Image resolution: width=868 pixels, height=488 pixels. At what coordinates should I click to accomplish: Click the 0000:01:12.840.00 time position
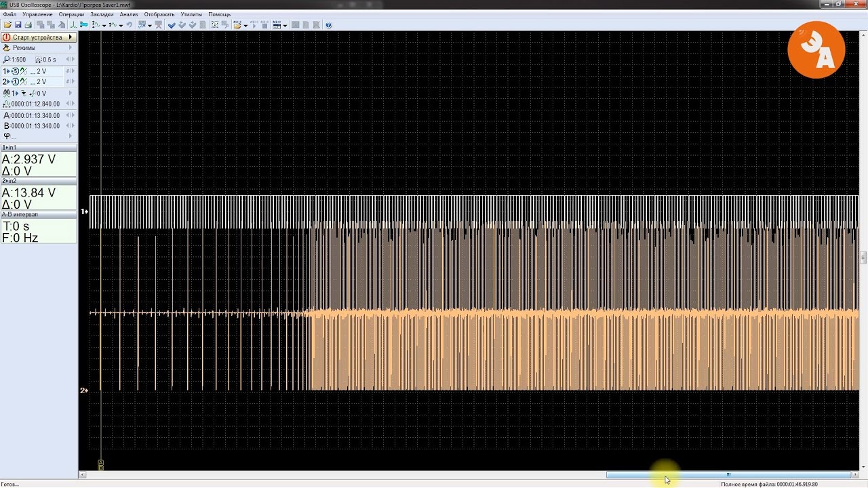pyautogui.click(x=35, y=104)
